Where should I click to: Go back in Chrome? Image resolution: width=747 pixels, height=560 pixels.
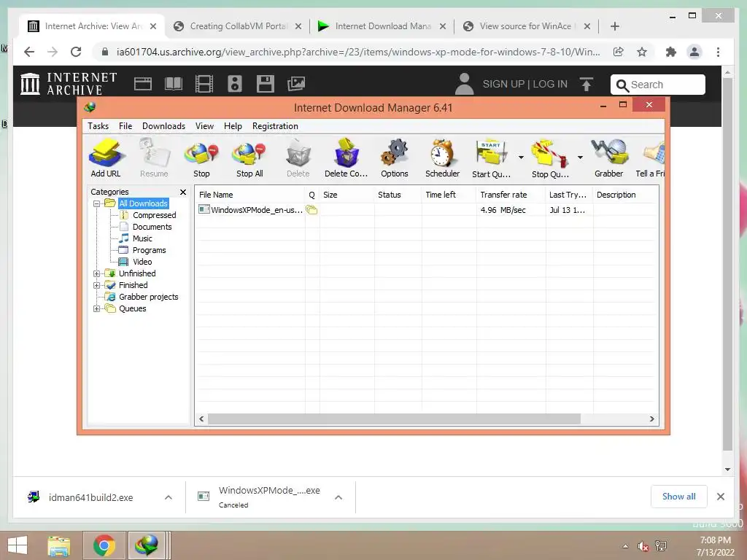click(29, 52)
